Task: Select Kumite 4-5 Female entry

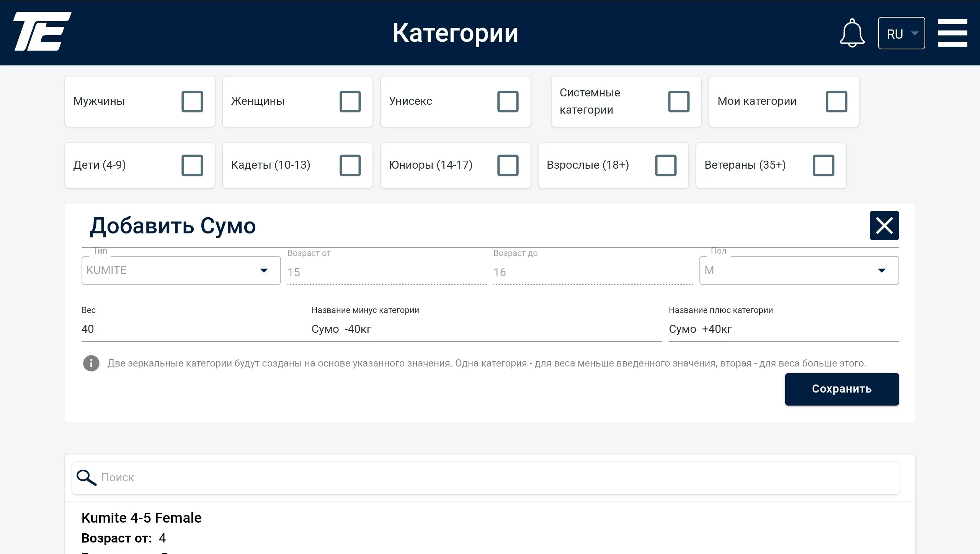Action: (141, 518)
